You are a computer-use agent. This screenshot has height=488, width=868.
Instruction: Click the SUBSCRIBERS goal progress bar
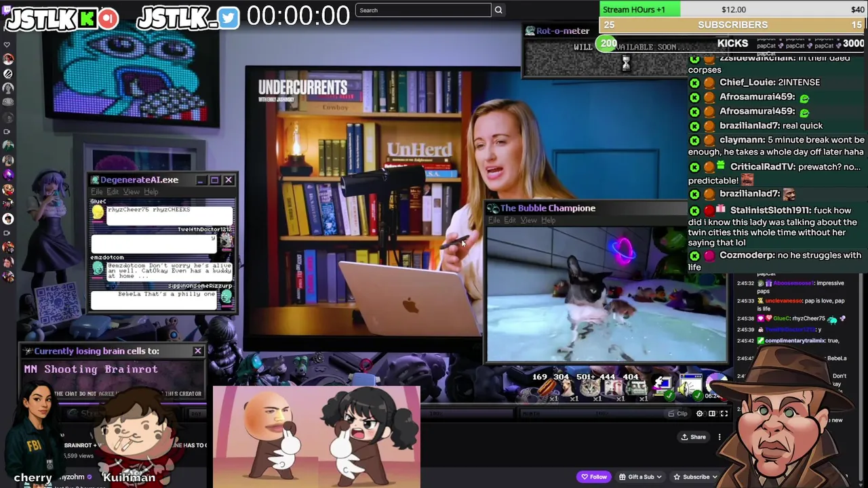tap(732, 25)
